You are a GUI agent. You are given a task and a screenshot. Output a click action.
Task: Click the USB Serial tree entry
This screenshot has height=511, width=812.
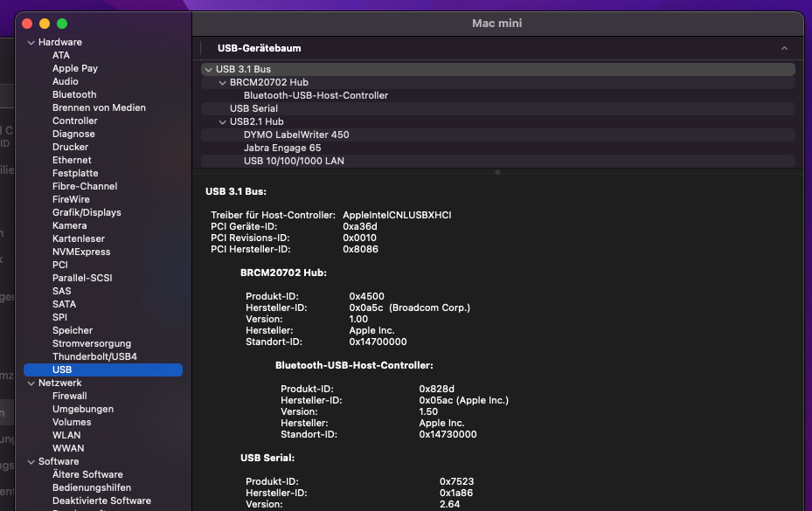253,108
